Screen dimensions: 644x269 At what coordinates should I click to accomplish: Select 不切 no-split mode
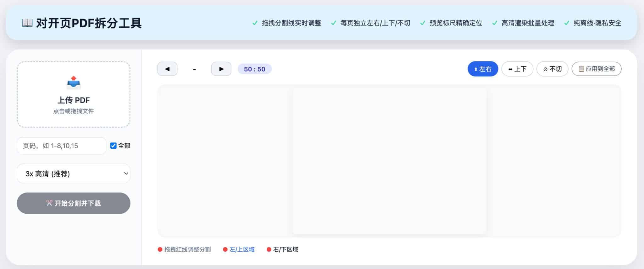(x=552, y=69)
